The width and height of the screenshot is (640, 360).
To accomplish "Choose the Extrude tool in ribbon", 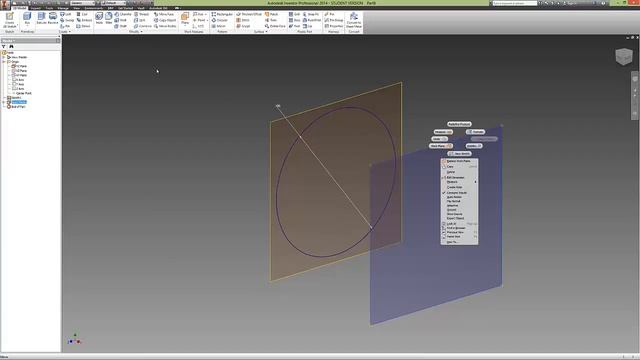I will click(x=41, y=18).
